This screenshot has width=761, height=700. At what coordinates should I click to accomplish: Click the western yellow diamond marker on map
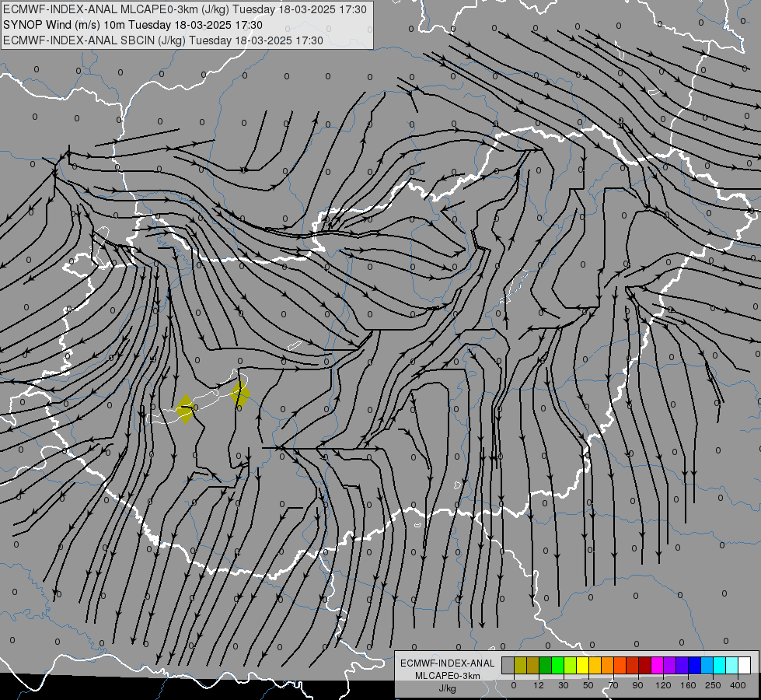point(185,409)
